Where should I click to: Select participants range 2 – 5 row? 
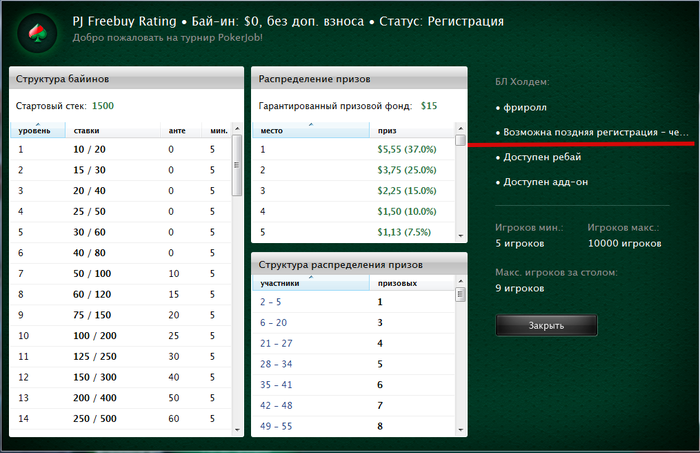pos(354,302)
